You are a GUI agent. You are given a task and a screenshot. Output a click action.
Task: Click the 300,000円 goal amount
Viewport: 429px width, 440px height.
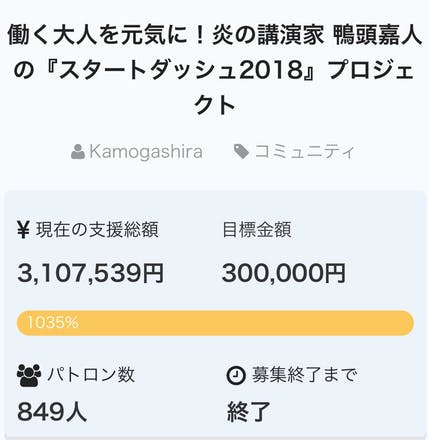(284, 273)
